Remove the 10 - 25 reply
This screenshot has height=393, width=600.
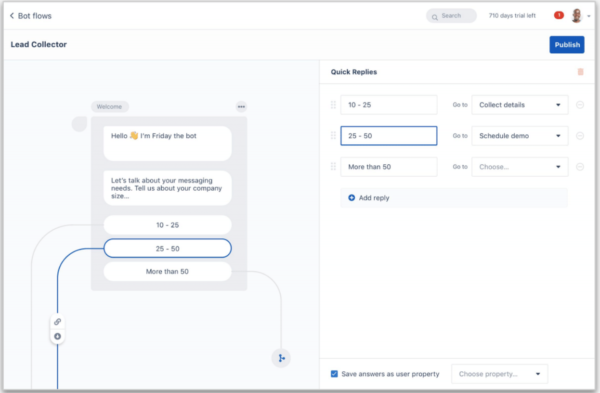click(580, 105)
